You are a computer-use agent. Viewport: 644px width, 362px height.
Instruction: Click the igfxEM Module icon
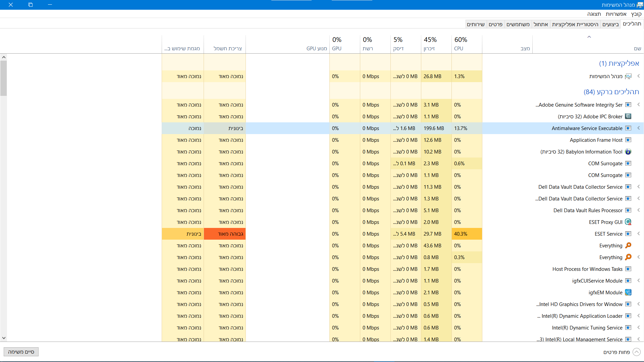tap(628, 293)
